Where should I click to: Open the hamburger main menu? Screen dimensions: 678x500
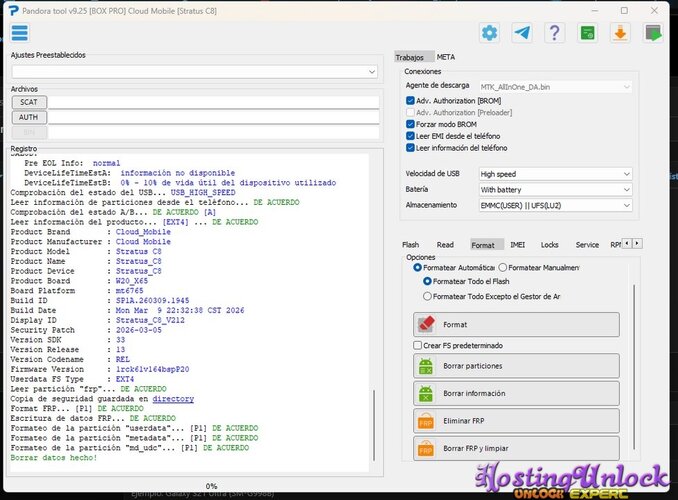coord(20,33)
